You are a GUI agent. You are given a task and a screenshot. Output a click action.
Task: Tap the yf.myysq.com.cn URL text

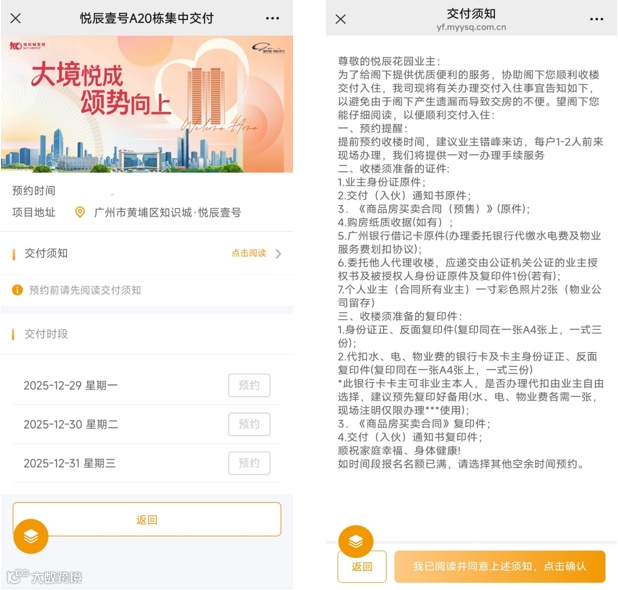click(x=471, y=27)
